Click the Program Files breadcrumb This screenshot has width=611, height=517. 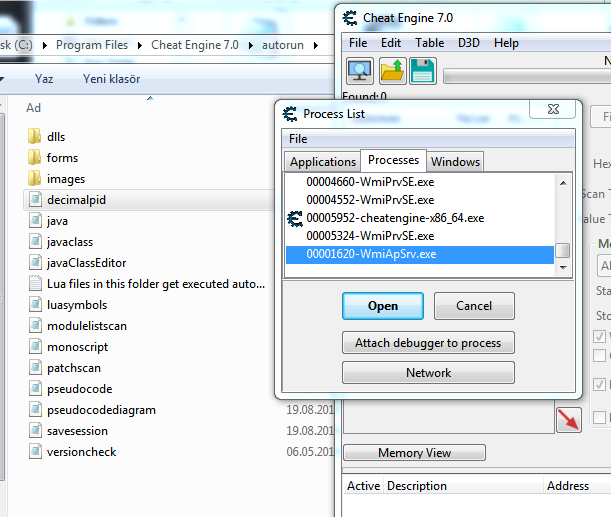92,45
